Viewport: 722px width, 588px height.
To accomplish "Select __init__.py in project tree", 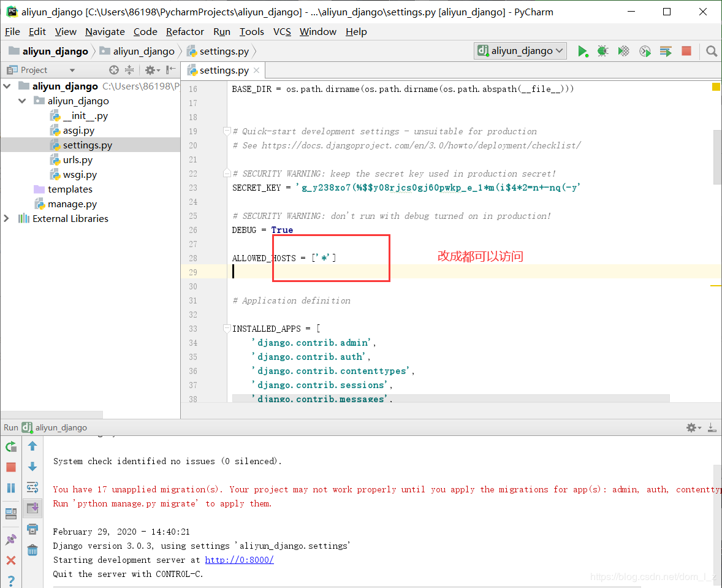I will point(85,116).
